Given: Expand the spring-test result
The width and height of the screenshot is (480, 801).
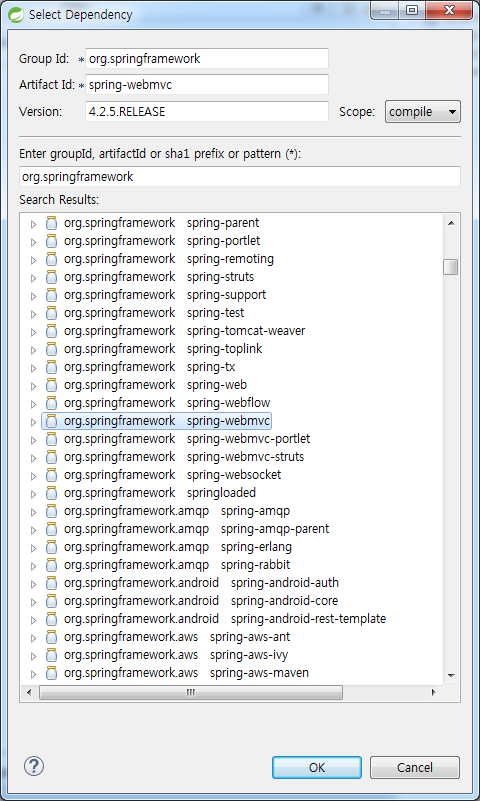Looking at the screenshot, I should click(x=34, y=314).
